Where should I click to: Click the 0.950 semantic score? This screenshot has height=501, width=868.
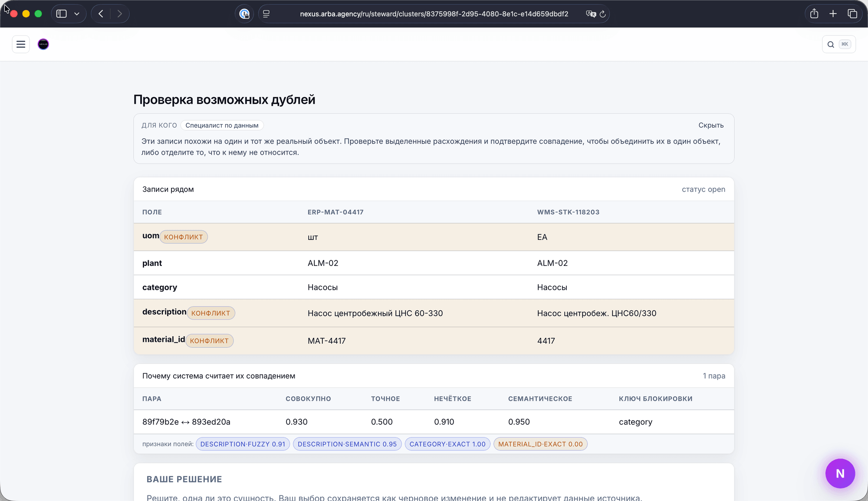pyautogui.click(x=519, y=422)
